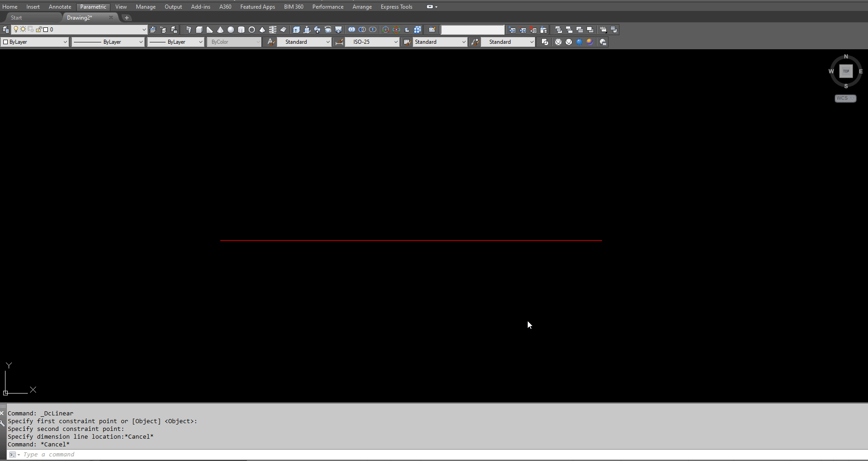Screen dimensions: 868x461
Task: Select the red horizontal line in drawing
Action: [411, 240]
